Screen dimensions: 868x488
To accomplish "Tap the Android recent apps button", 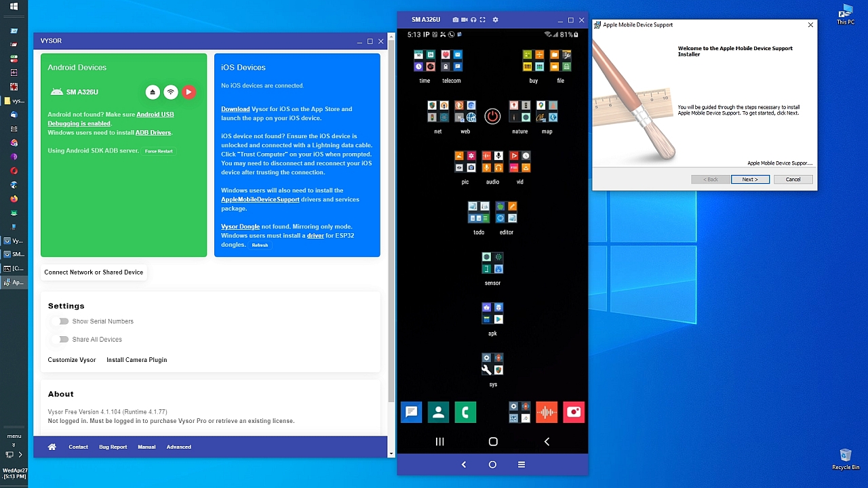I will [x=439, y=442].
